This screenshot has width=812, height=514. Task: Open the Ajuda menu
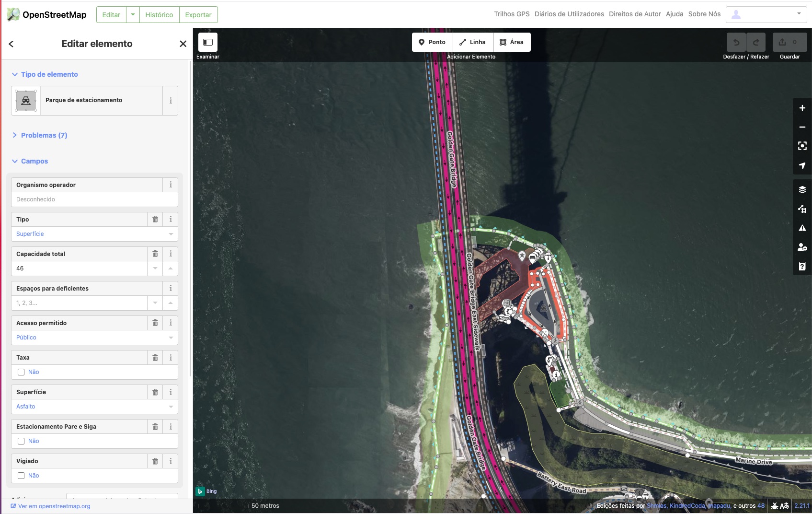pos(675,14)
